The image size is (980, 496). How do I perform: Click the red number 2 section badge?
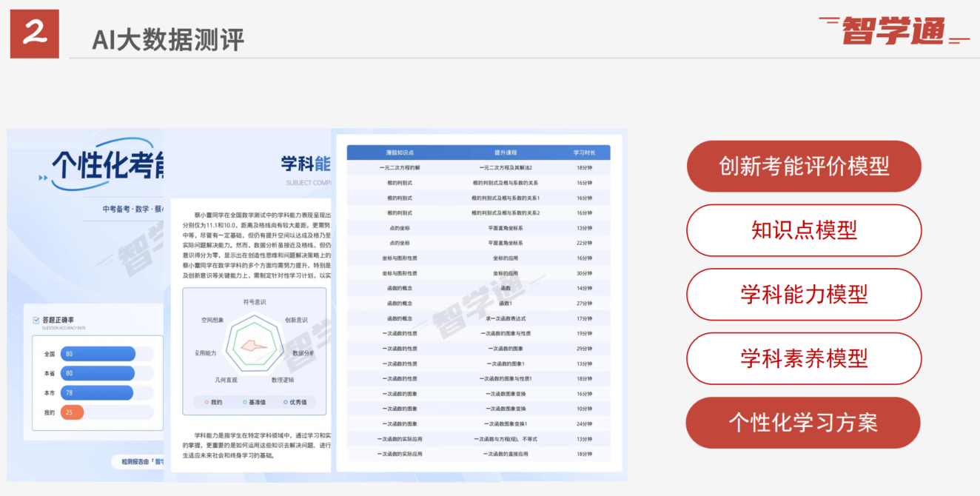coord(34,33)
